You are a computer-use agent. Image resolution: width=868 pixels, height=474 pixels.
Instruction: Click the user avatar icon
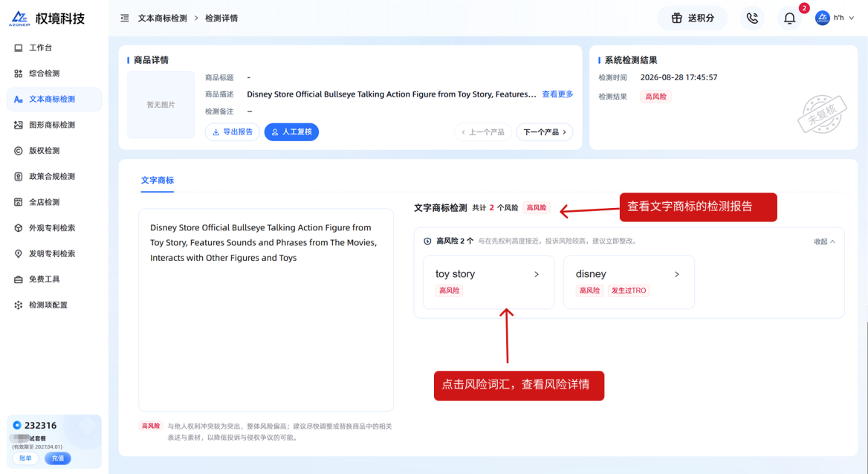pos(822,18)
